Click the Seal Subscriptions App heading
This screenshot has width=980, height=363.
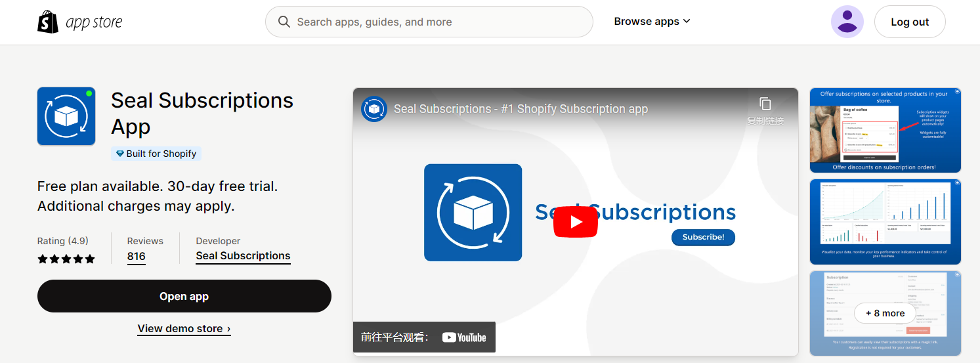202,113
